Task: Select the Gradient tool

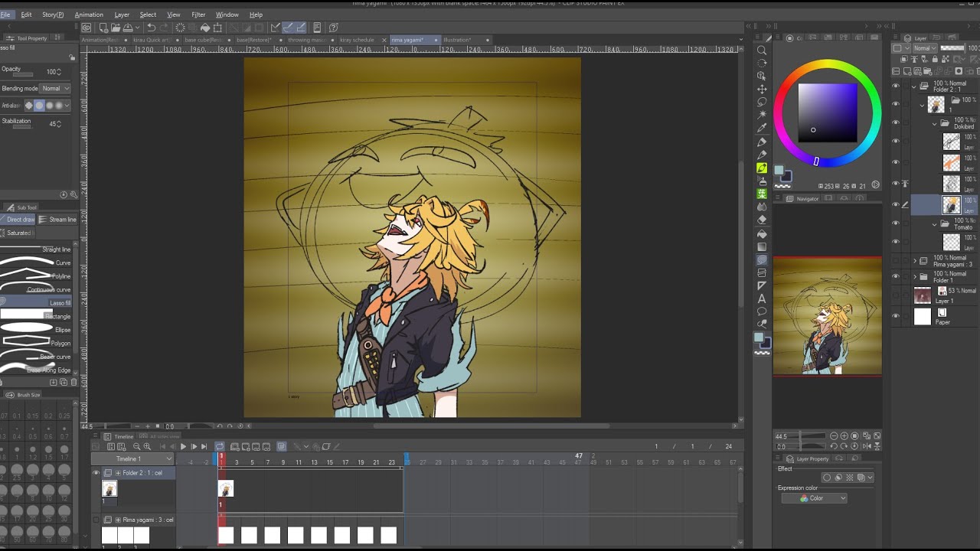Action: click(x=762, y=246)
